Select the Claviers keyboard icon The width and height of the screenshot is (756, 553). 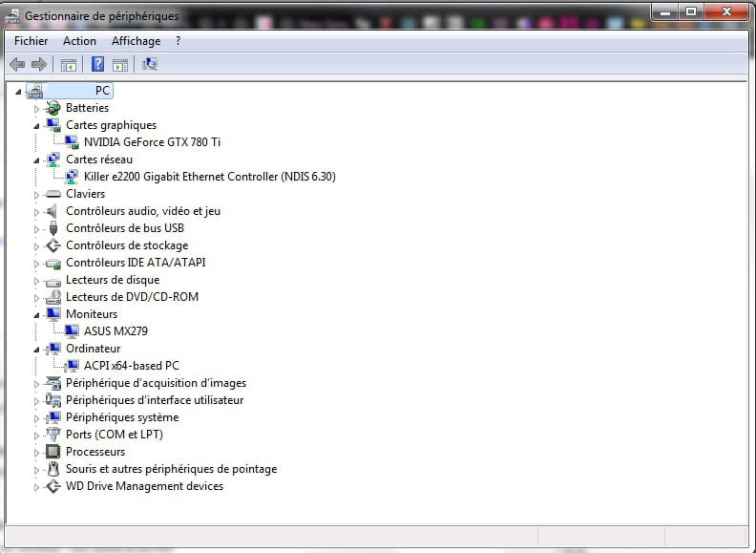pos(53,194)
